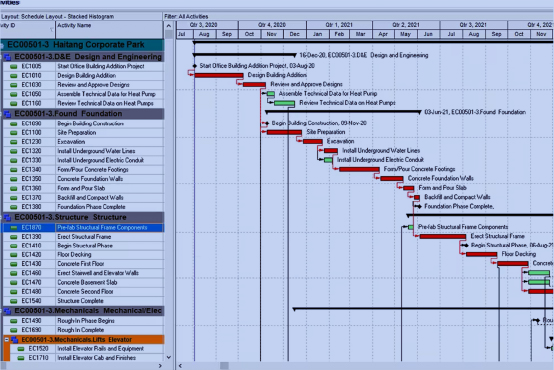Screen dimensions: 554x370
Task: Select the EC1090 activity ID cell
Action: (31, 123)
